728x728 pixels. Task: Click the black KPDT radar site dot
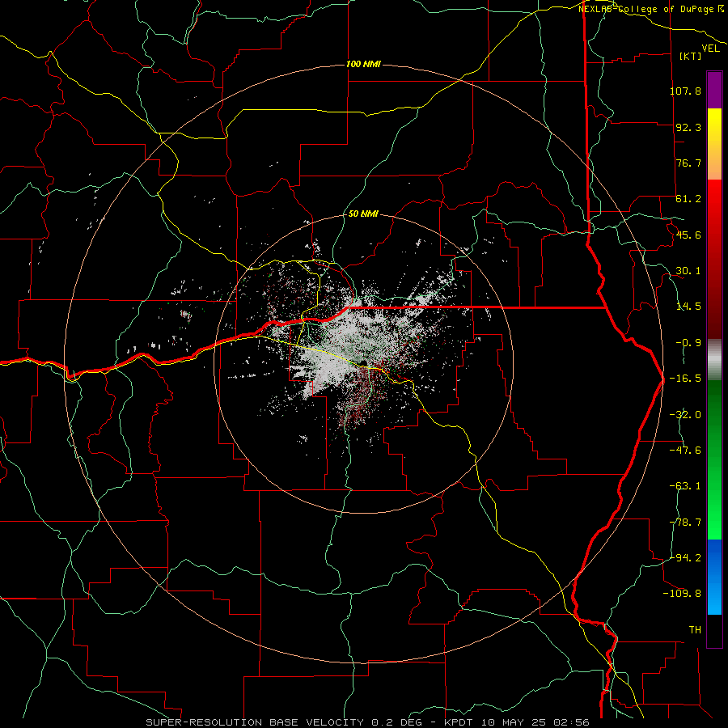click(363, 363)
